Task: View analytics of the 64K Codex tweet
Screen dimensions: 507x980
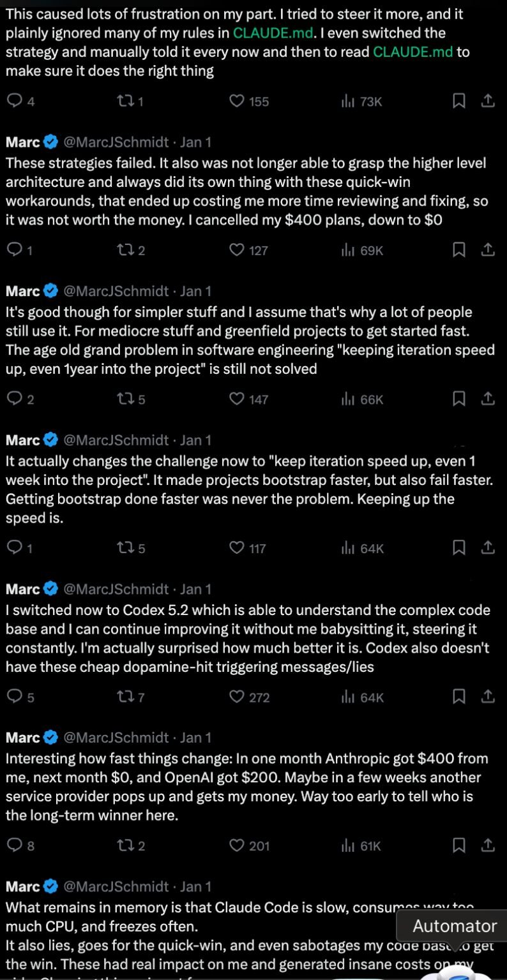Action: [x=362, y=697]
